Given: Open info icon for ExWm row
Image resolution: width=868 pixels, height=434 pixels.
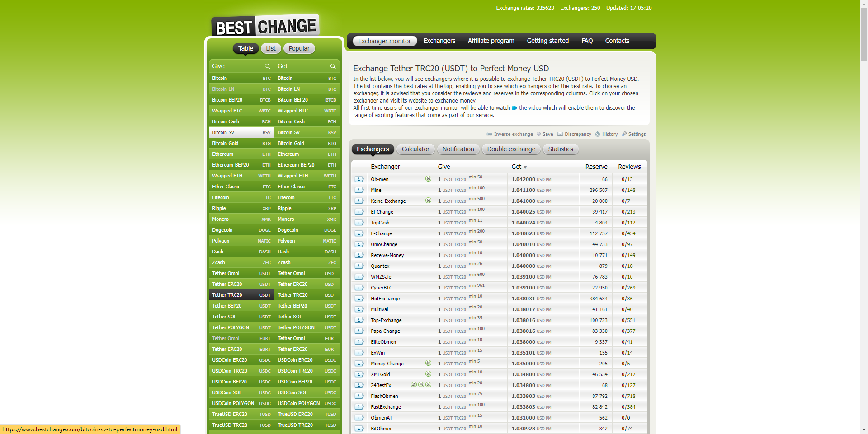Looking at the screenshot, I should click(359, 353).
